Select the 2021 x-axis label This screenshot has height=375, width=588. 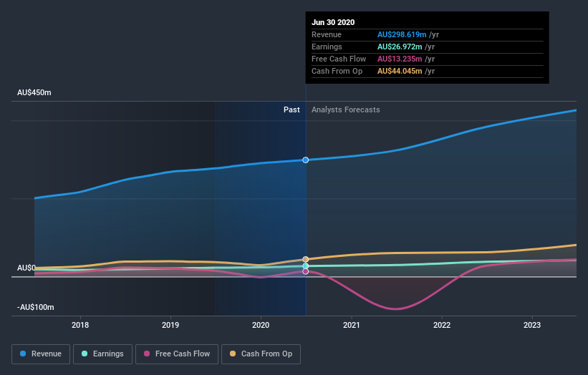coord(352,325)
